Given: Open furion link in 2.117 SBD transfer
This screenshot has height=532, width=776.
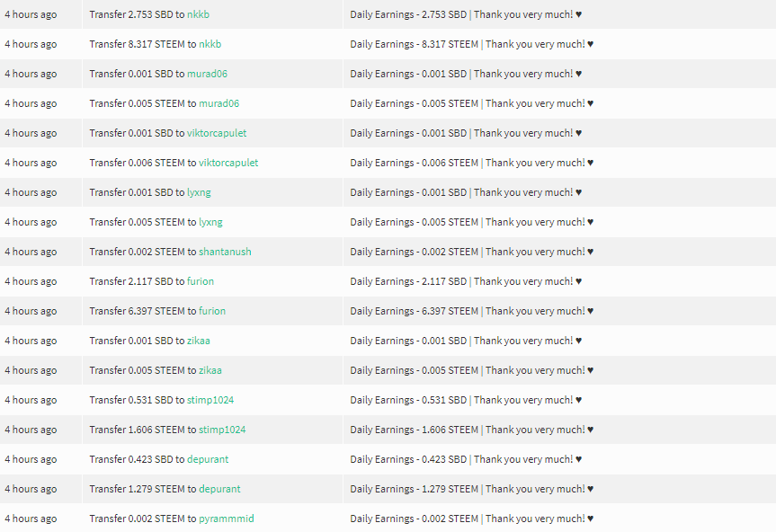Looking at the screenshot, I should coord(201,281).
